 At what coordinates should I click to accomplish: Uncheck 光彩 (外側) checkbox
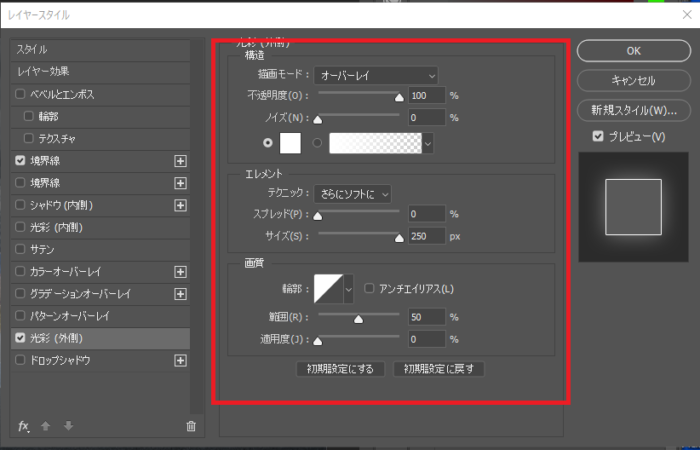[20, 338]
